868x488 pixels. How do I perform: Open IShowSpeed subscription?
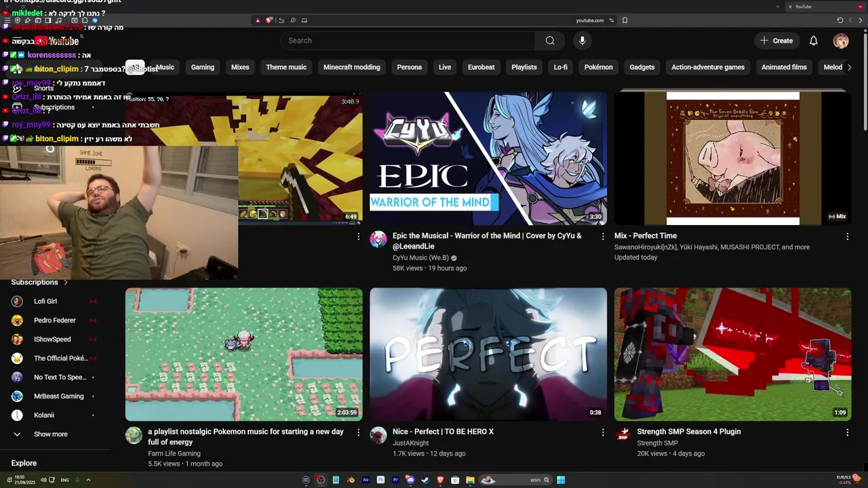pyautogui.click(x=54, y=339)
